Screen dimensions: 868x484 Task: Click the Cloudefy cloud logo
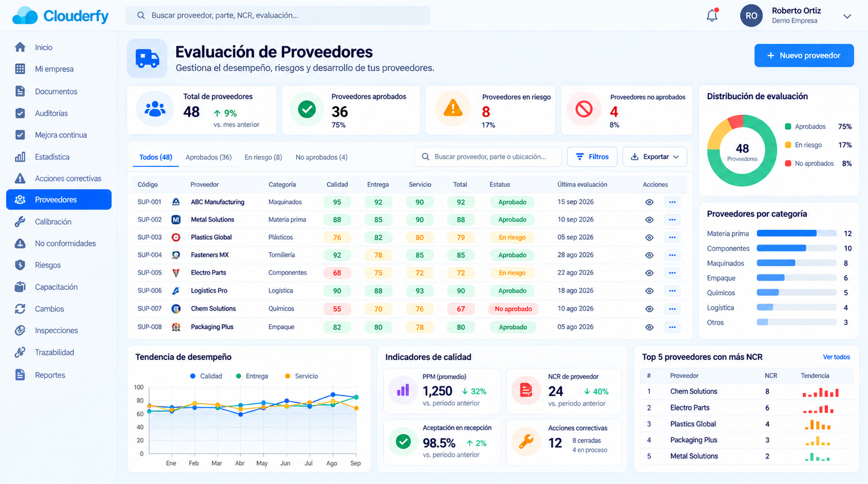coord(25,16)
